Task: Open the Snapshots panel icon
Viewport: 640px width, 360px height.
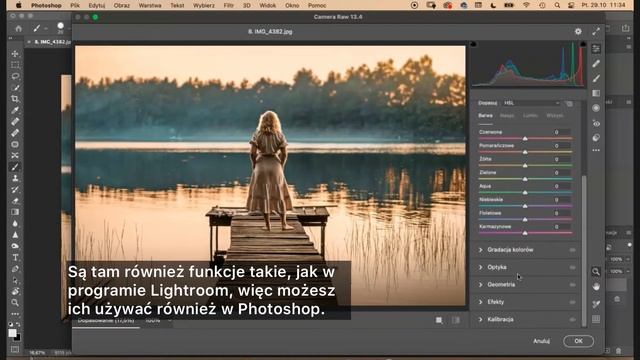Action: point(596,137)
